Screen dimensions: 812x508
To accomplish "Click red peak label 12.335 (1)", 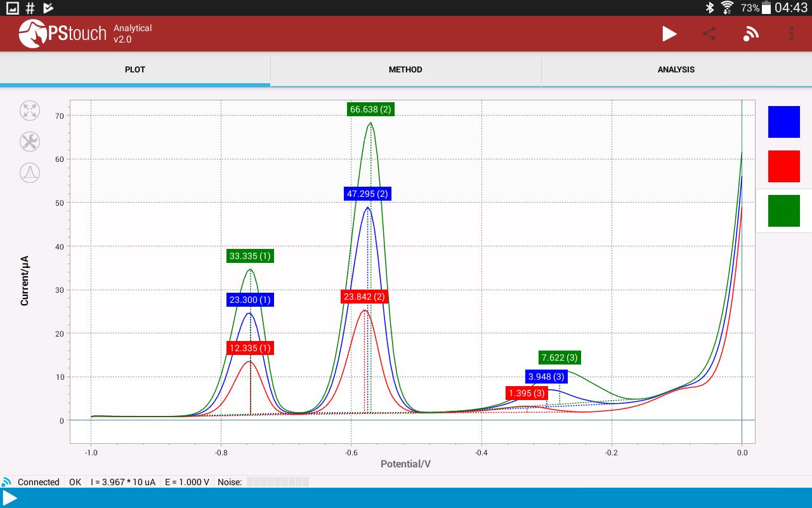I will [x=250, y=348].
